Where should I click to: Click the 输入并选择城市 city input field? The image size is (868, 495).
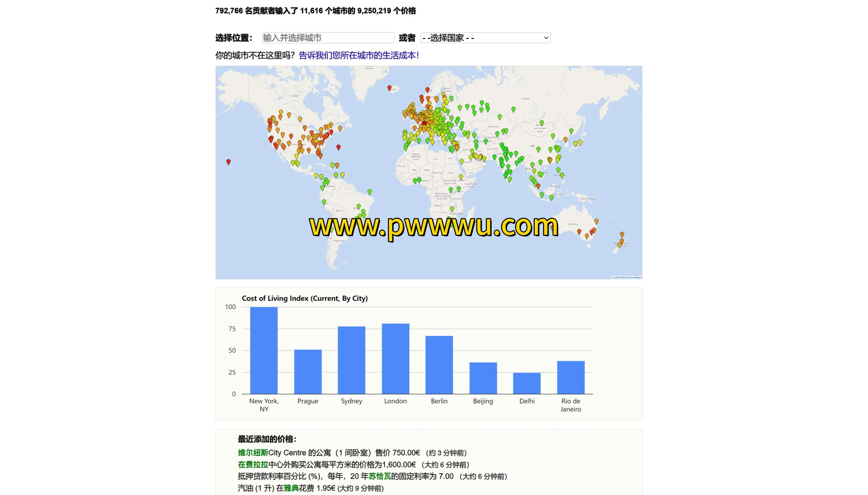(328, 38)
